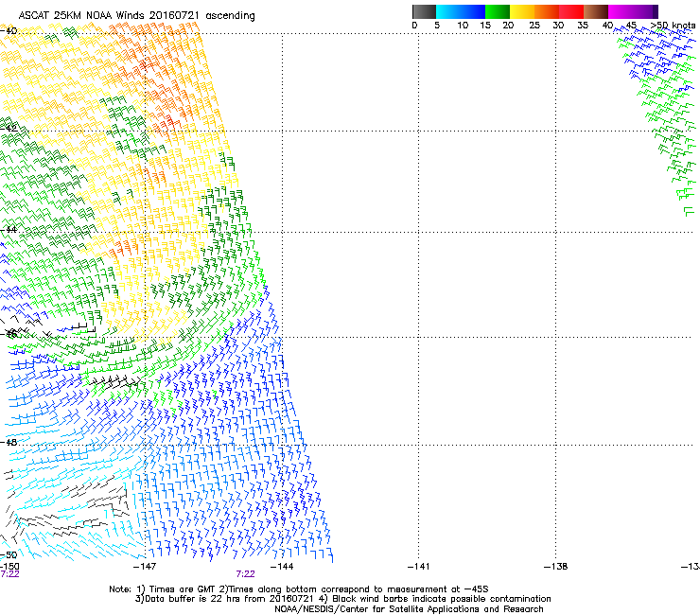Click the '-147' longitude label
Image resolution: width=700 pixels, height=615 pixels.
click(x=145, y=567)
